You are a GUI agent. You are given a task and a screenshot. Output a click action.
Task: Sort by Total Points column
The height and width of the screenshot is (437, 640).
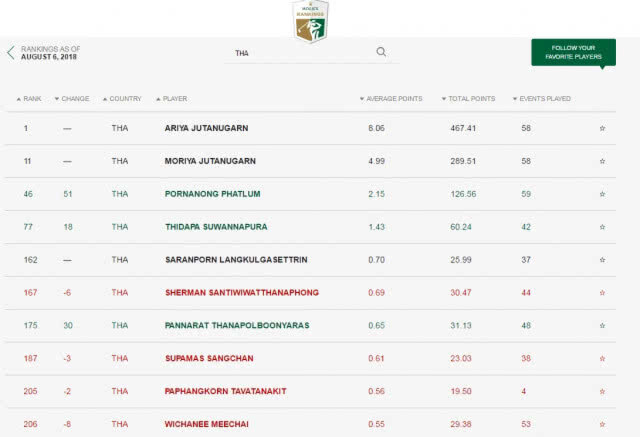pyautogui.click(x=469, y=99)
